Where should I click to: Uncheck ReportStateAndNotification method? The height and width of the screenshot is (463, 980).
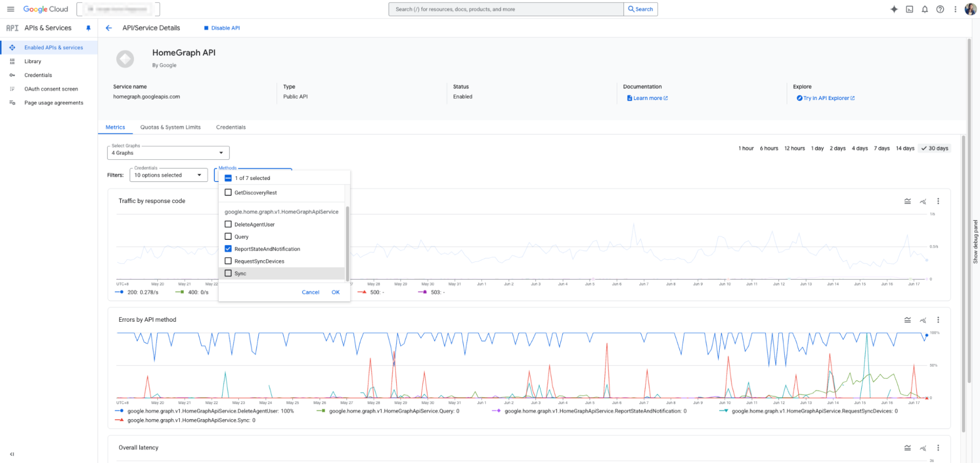click(x=228, y=249)
